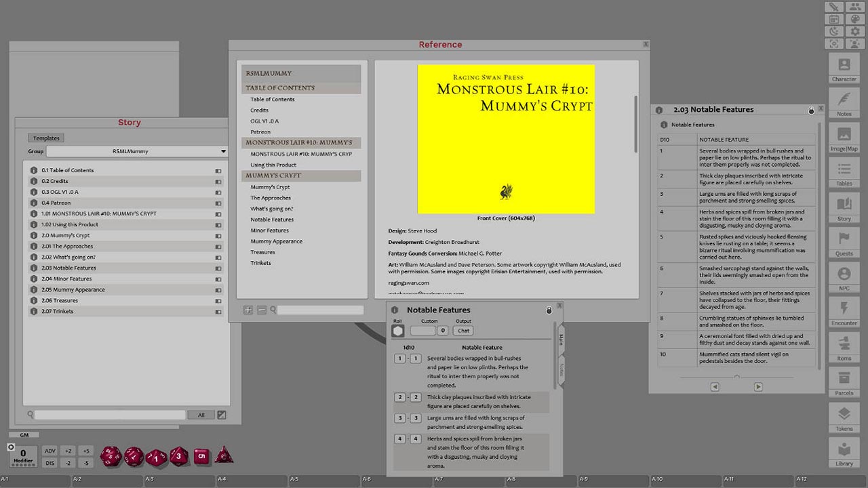The width and height of the screenshot is (868, 488).
Task: Pick the d20 die
Action: [110, 456]
